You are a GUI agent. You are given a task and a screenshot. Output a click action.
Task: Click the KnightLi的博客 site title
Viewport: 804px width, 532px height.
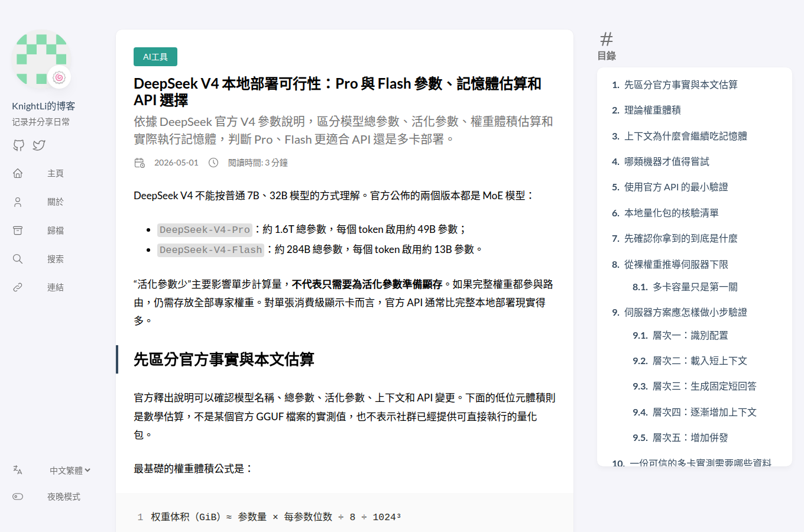[44, 106]
